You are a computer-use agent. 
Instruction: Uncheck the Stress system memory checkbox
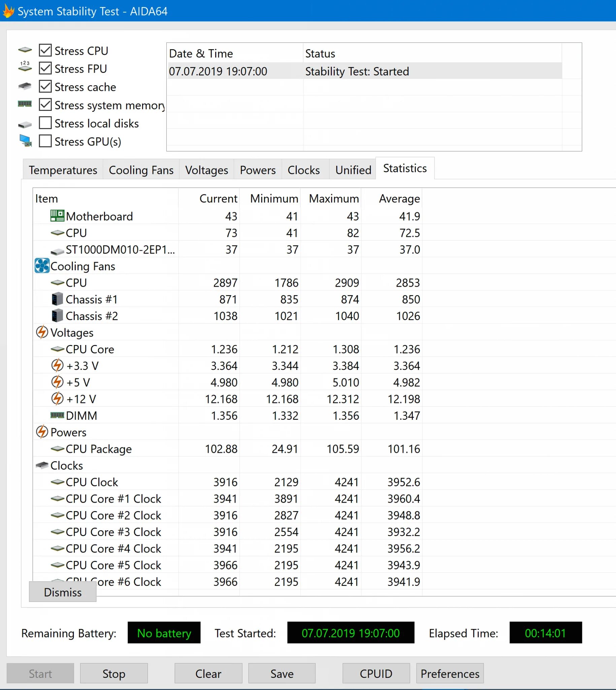45,105
